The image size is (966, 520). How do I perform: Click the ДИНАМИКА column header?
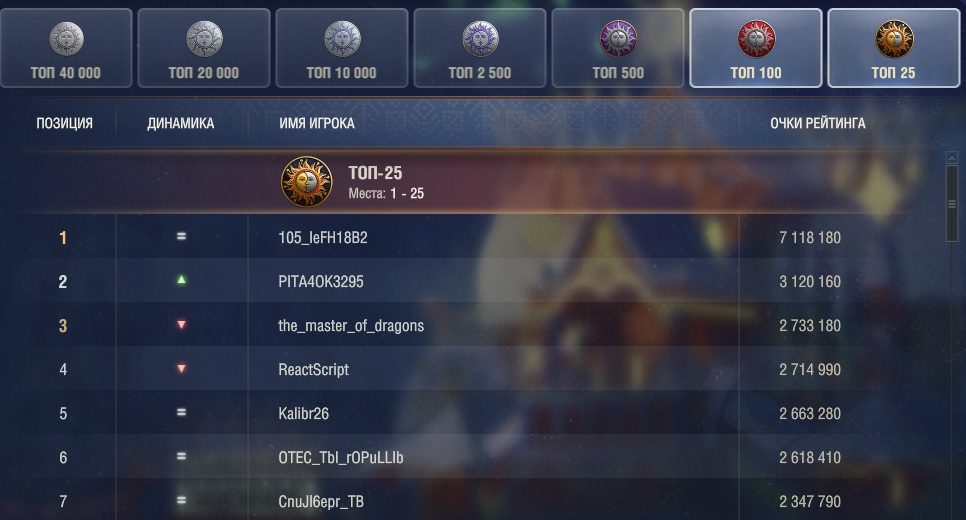181,123
